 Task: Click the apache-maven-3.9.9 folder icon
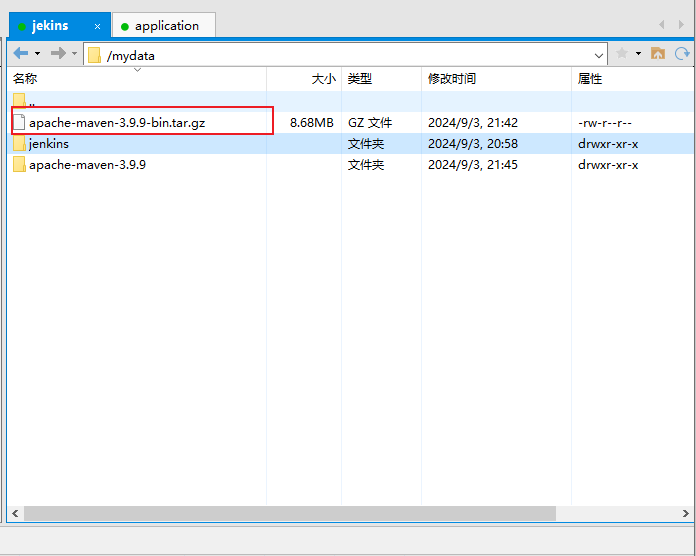click(x=19, y=165)
